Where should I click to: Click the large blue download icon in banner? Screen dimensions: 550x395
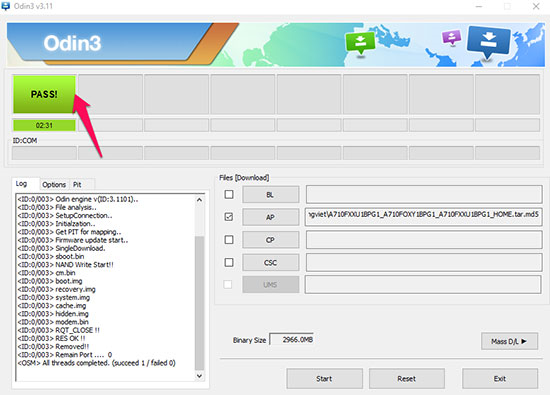pos(488,41)
